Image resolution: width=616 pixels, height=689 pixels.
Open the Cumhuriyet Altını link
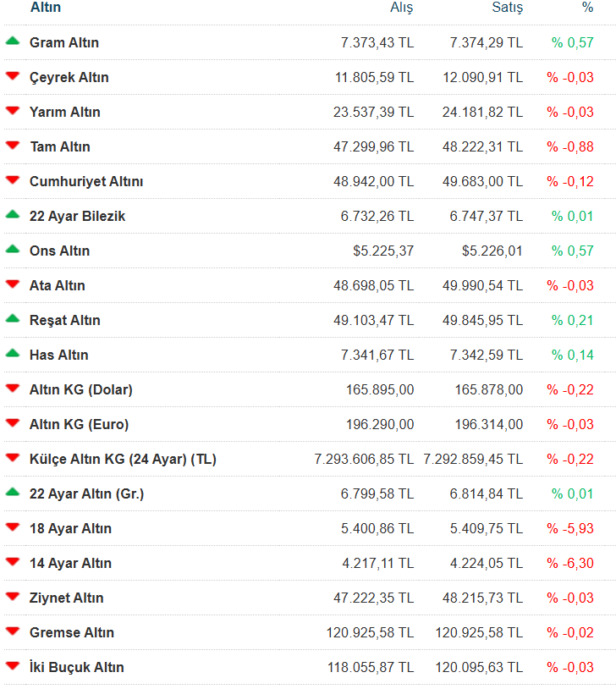(x=86, y=181)
